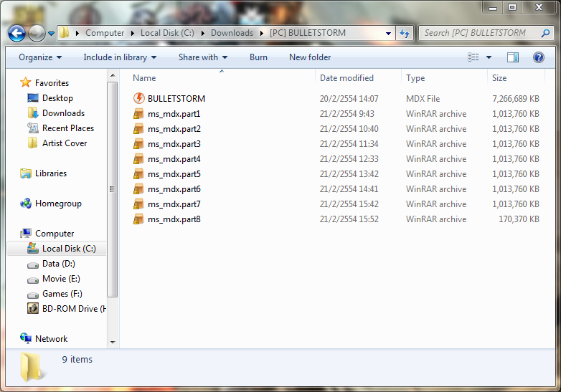
Task: Select ms_mdx.part5 archive icon
Action: 138,173
